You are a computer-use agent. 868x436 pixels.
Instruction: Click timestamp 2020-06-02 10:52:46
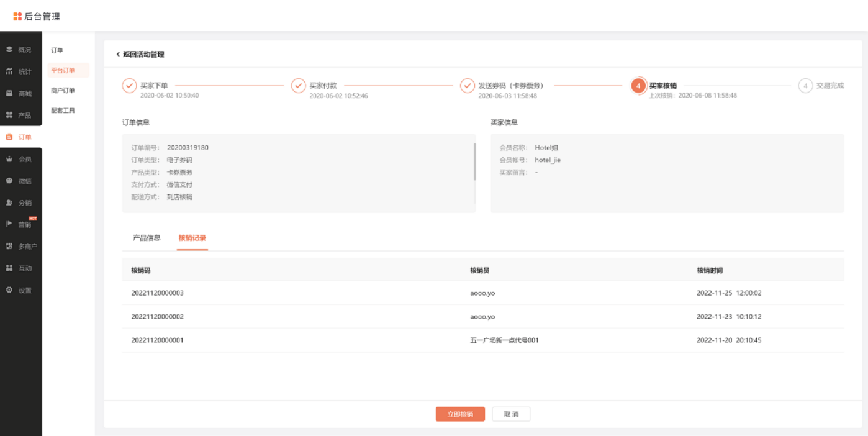338,96
